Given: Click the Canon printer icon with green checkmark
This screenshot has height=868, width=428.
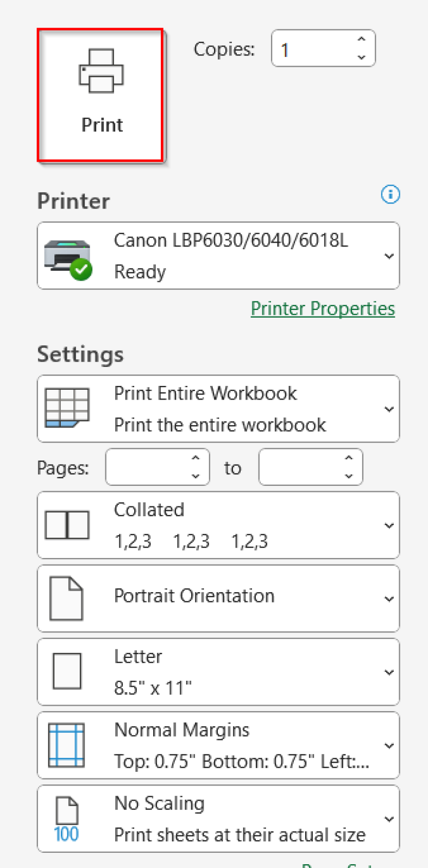Looking at the screenshot, I should click(x=67, y=258).
